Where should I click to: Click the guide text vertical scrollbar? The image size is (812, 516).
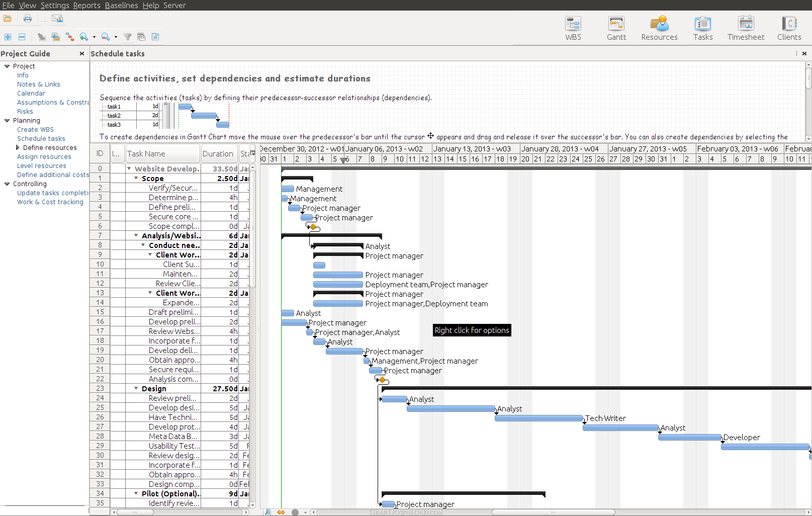(x=808, y=79)
